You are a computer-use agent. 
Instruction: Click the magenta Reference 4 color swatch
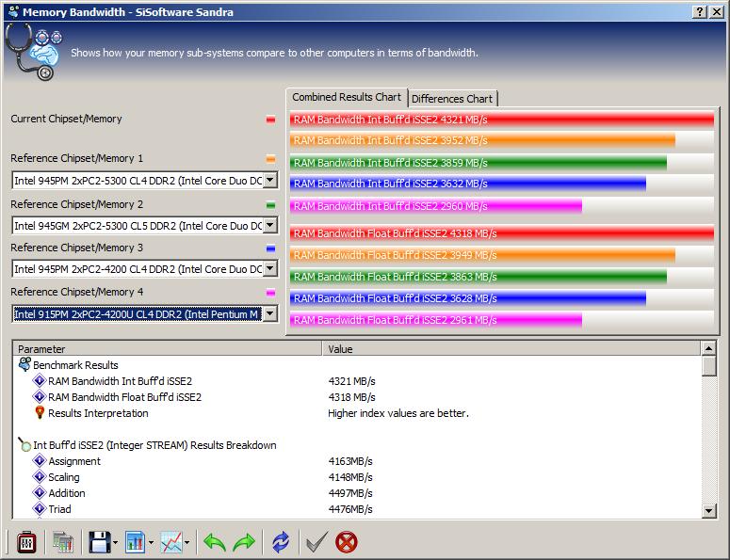coord(270,293)
